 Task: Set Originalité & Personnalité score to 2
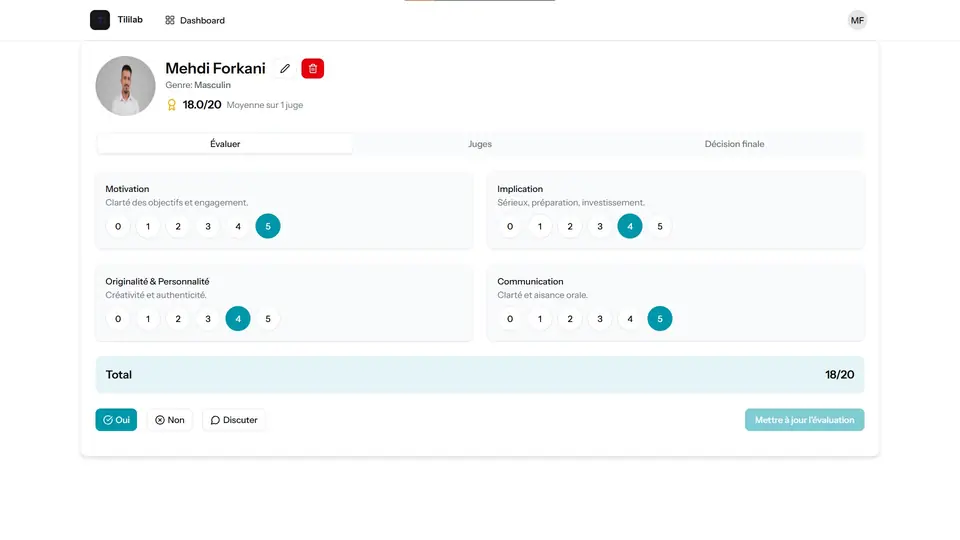(178, 319)
